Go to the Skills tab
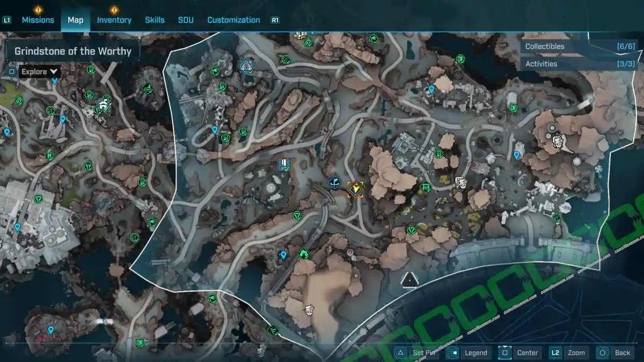 tap(155, 20)
